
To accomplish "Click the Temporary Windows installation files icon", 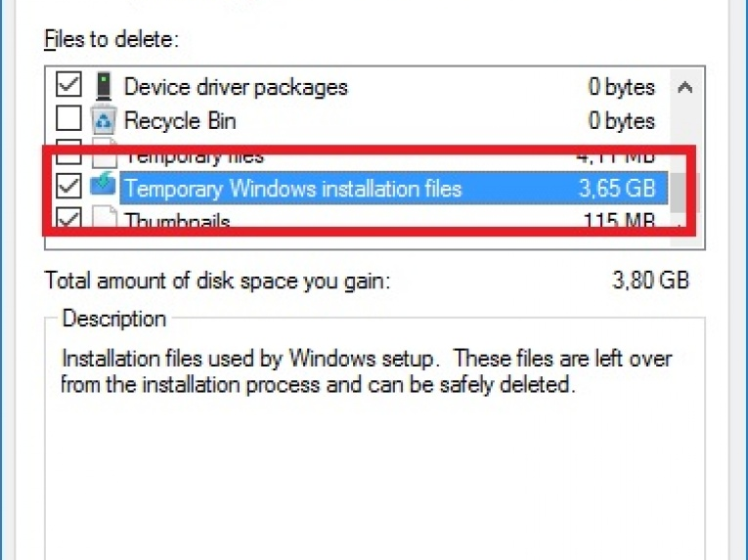I will 103,186.
